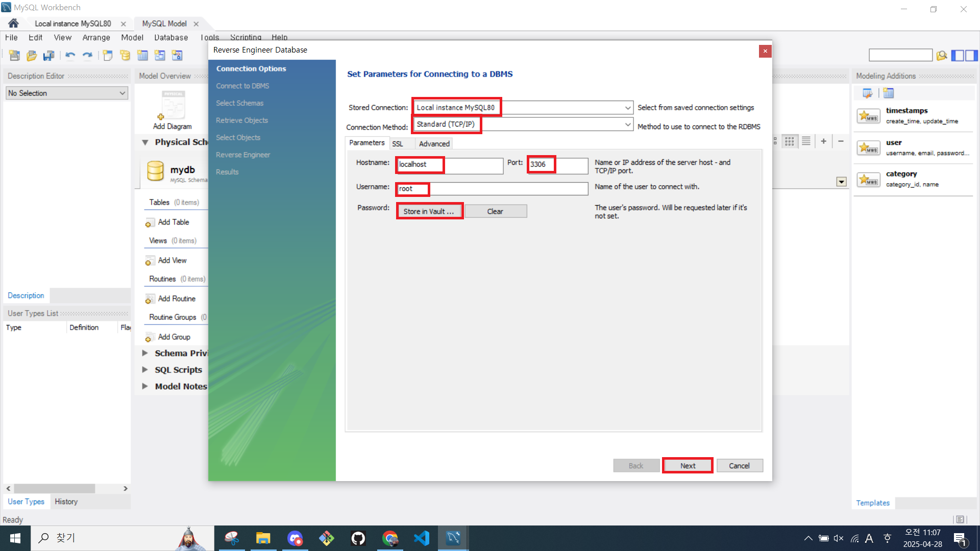Click the New Model toolbar icon
Image resolution: width=980 pixels, height=551 pixels.
(x=14, y=55)
